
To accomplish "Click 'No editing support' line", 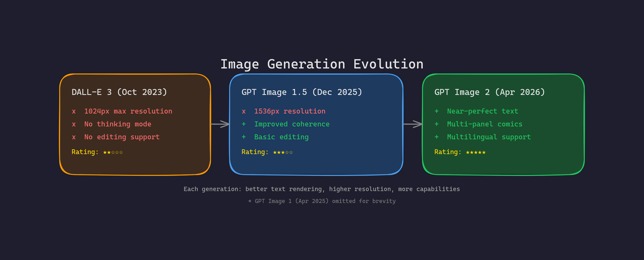I will [x=115, y=137].
